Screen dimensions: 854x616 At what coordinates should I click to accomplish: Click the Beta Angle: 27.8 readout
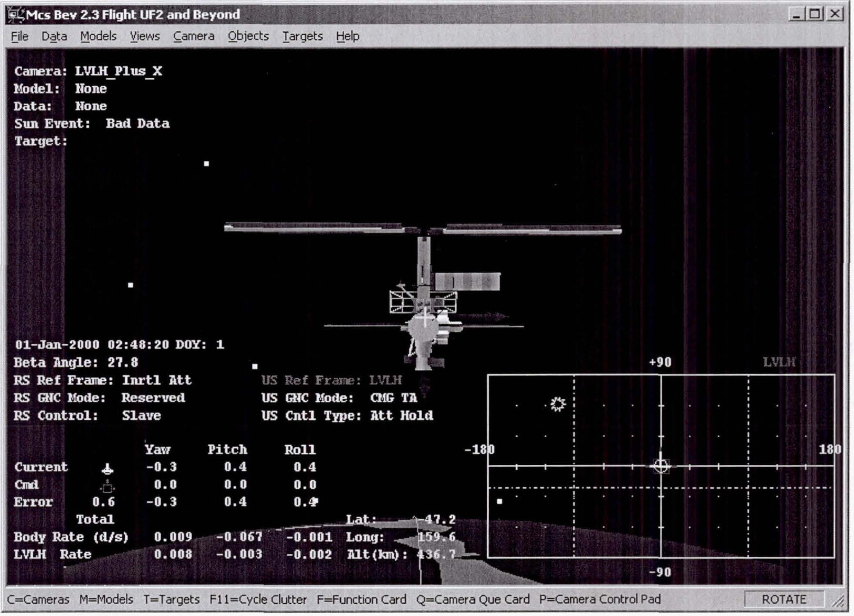pos(76,363)
